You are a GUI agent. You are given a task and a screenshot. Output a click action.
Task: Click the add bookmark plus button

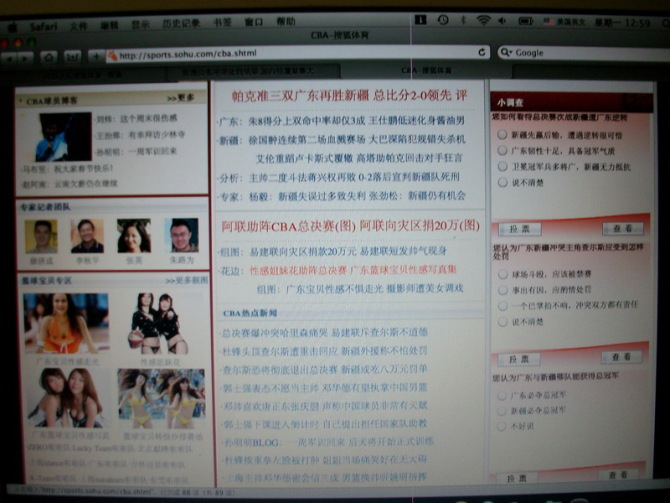pyautogui.click(x=95, y=56)
